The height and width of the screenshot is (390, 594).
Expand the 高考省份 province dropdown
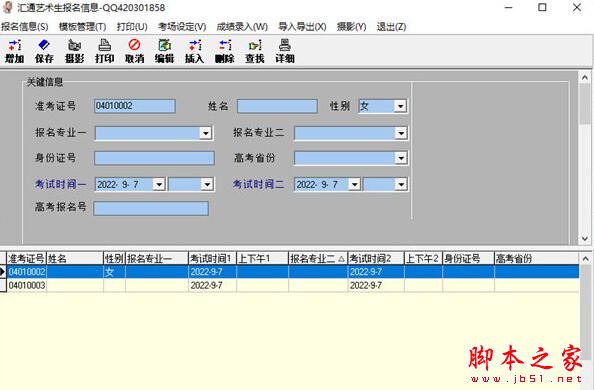(401, 158)
